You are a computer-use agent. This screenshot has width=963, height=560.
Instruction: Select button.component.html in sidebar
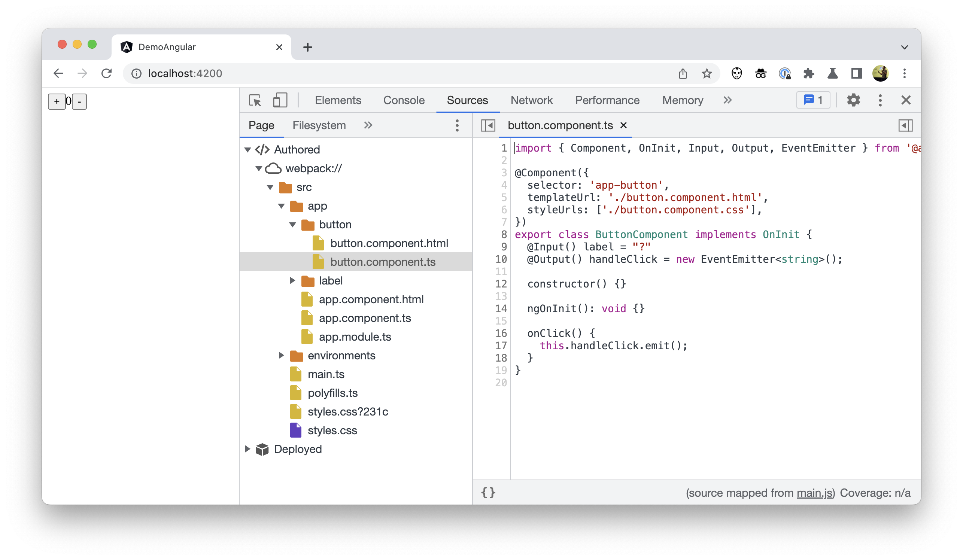389,243
